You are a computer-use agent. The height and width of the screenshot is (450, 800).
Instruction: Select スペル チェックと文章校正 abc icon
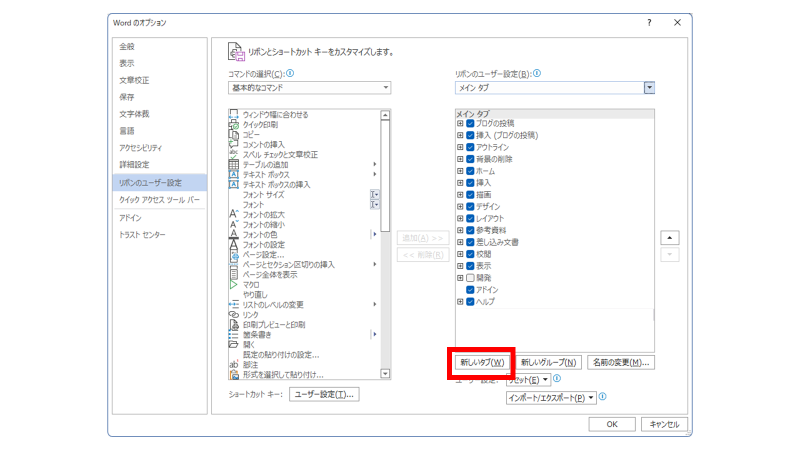click(x=234, y=155)
